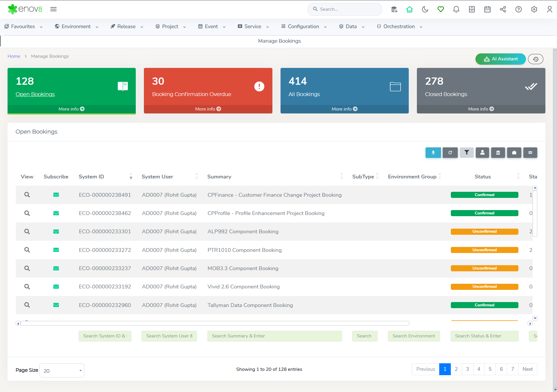This screenshot has width=557, height=392.
Task: Toggle subscribe envelope for ECO-000000233301
Action: pos(56,232)
